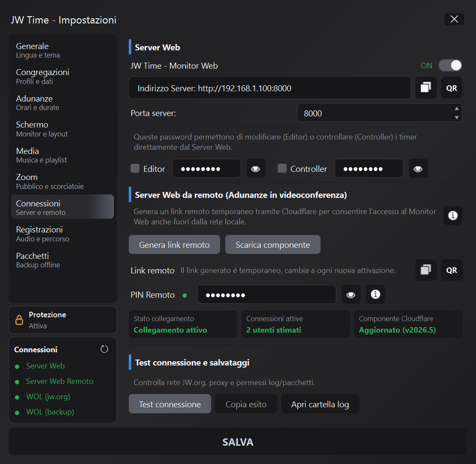Click Server Web connection status entry
The width and height of the screenshot is (476, 464).
coord(45,365)
